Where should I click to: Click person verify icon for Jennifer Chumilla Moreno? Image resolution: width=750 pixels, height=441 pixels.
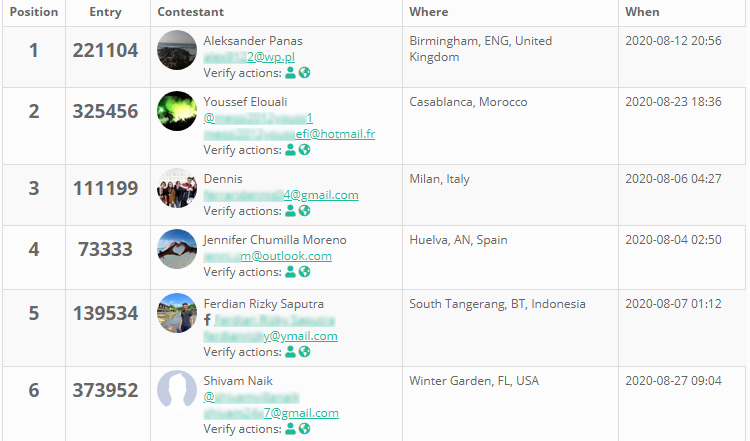[291, 272]
